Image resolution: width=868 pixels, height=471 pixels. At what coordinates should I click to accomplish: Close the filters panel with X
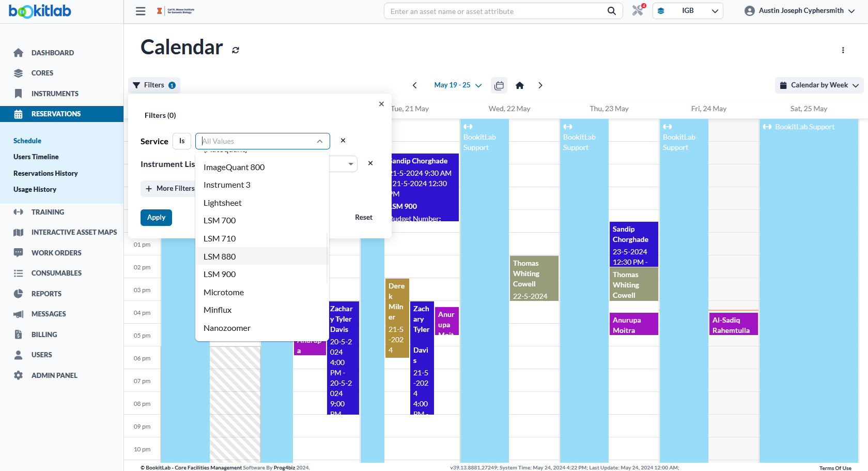tap(381, 104)
